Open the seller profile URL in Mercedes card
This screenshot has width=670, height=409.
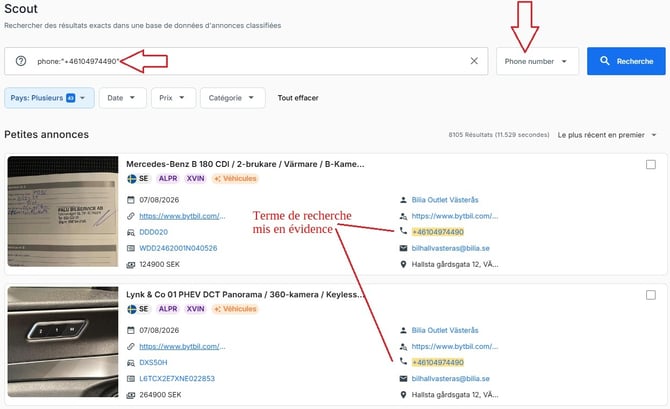[455, 216]
